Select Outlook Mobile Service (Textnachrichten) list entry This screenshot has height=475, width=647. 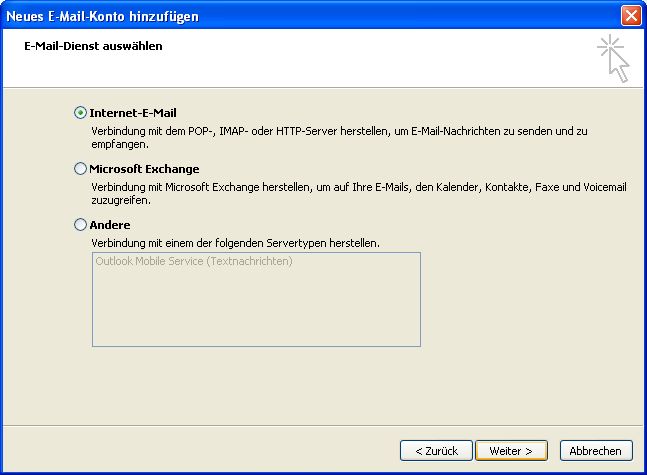coord(194,262)
